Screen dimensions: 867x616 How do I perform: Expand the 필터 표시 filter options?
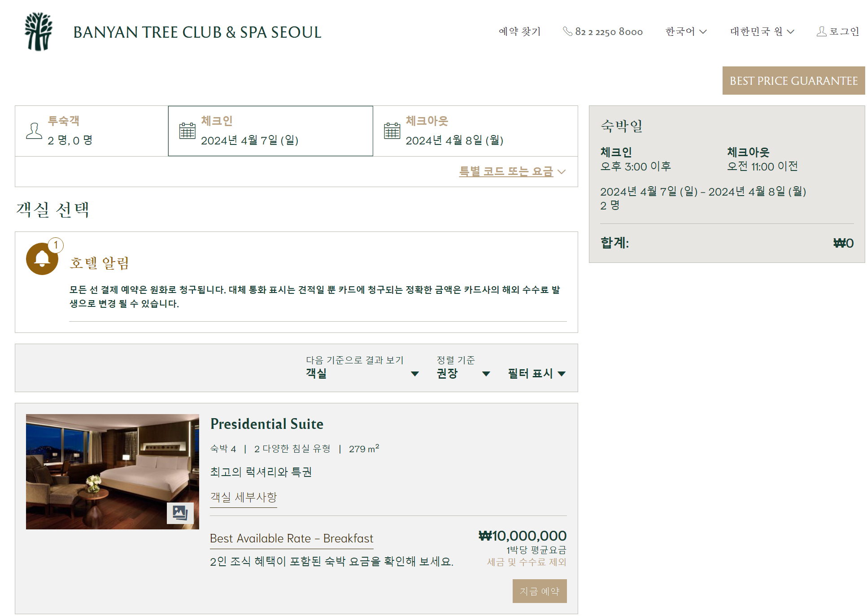[536, 373]
